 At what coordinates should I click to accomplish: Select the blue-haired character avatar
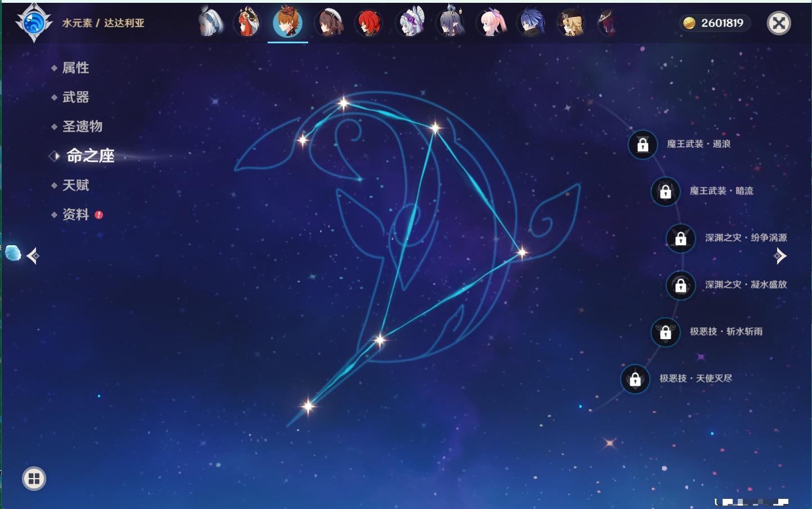tap(531, 23)
